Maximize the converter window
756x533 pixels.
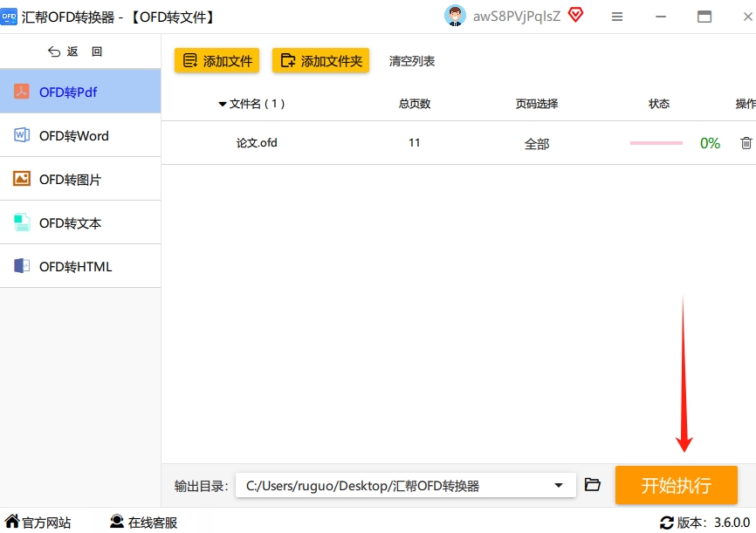coord(704,17)
